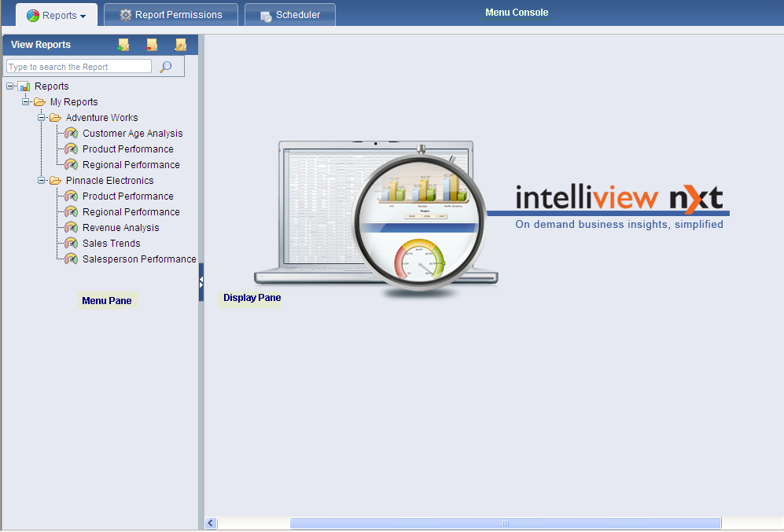The width and height of the screenshot is (784, 532).
Task: Click the magnifying glass search icon
Action: pos(165,67)
